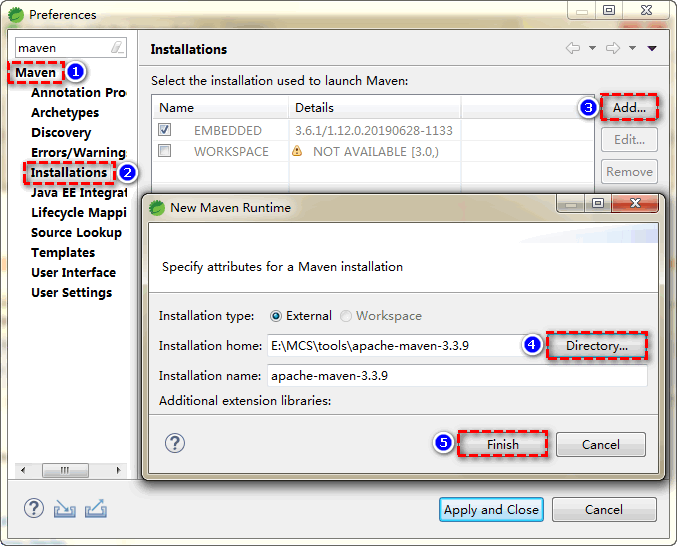This screenshot has width=677, height=546.
Task: Click the import preferences icon
Action: 65,509
